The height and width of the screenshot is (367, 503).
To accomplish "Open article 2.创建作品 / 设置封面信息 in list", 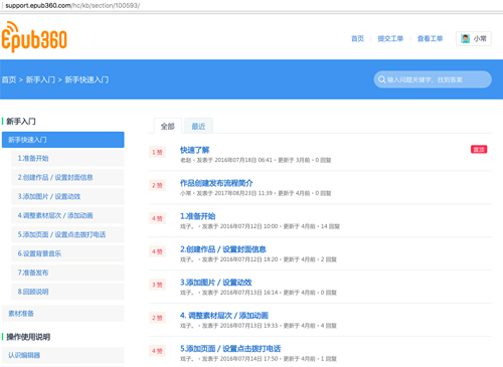I will point(223,249).
